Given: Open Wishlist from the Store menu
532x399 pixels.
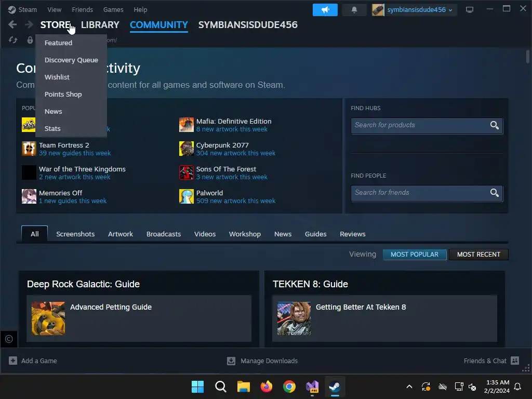Looking at the screenshot, I should 57,77.
